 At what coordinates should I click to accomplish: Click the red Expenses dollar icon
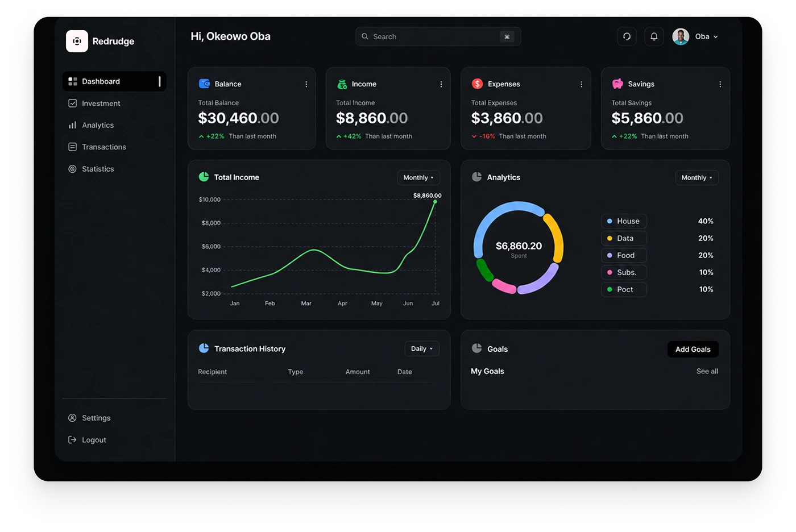[477, 84]
